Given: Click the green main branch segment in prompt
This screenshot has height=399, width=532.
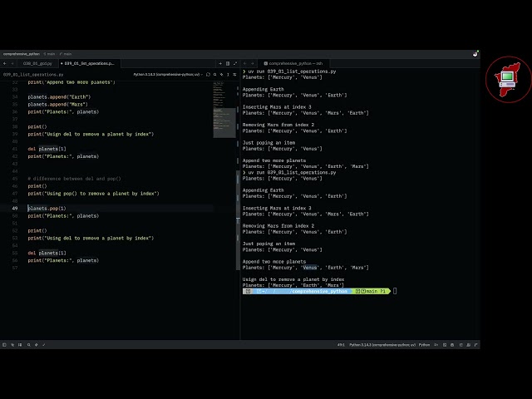Looking at the screenshot, I should click(371, 291).
